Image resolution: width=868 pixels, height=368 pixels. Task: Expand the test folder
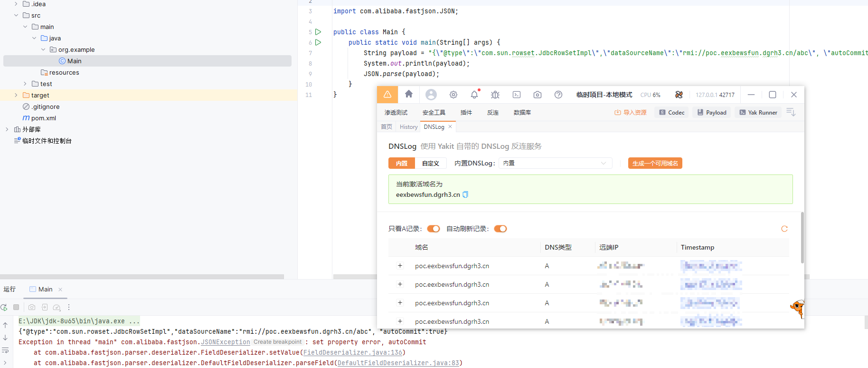(x=25, y=84)
